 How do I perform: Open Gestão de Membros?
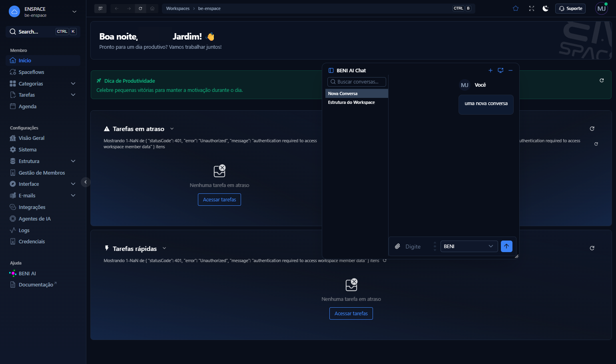pyautogui.click(x=43, y=173)
